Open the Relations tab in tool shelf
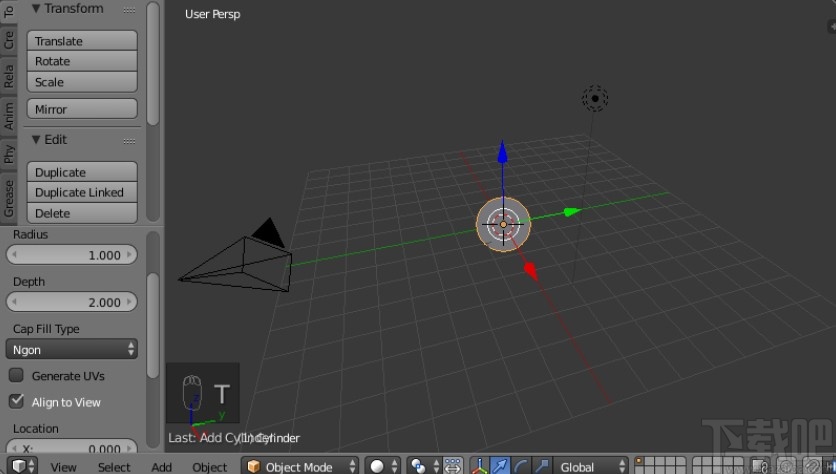This screenshot has width=836, height=474. coord(9,76)
